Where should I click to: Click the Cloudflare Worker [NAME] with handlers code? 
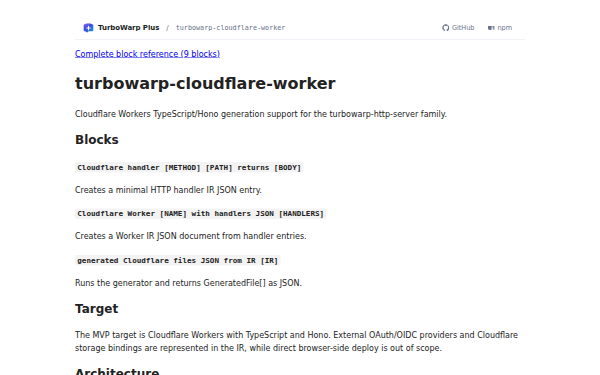point(201,214)
